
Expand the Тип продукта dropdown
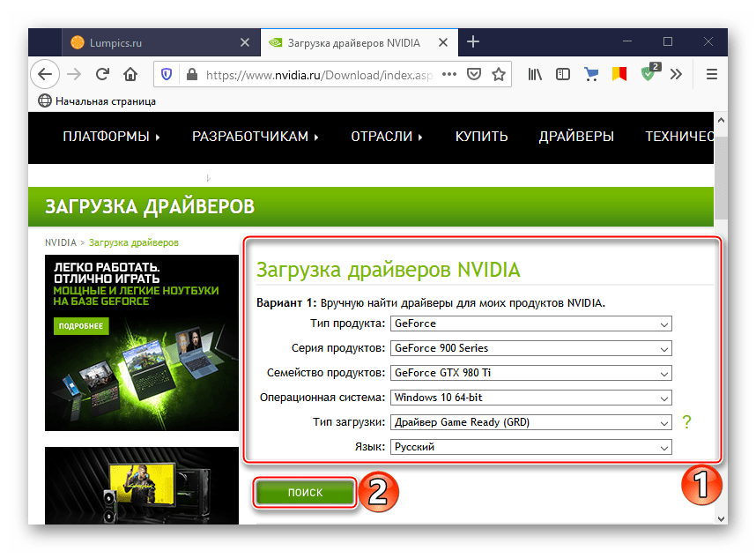pos(530,324)
